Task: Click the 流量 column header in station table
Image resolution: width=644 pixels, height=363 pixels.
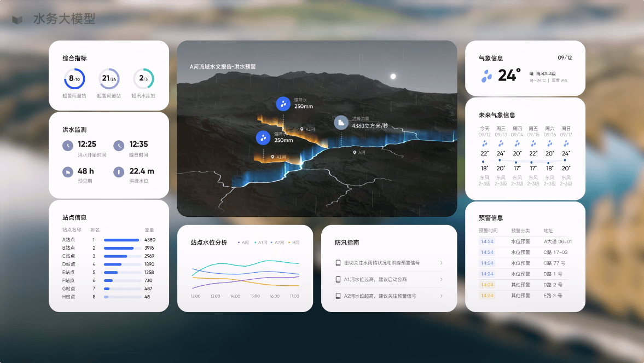Action: (x=149, y=230)
